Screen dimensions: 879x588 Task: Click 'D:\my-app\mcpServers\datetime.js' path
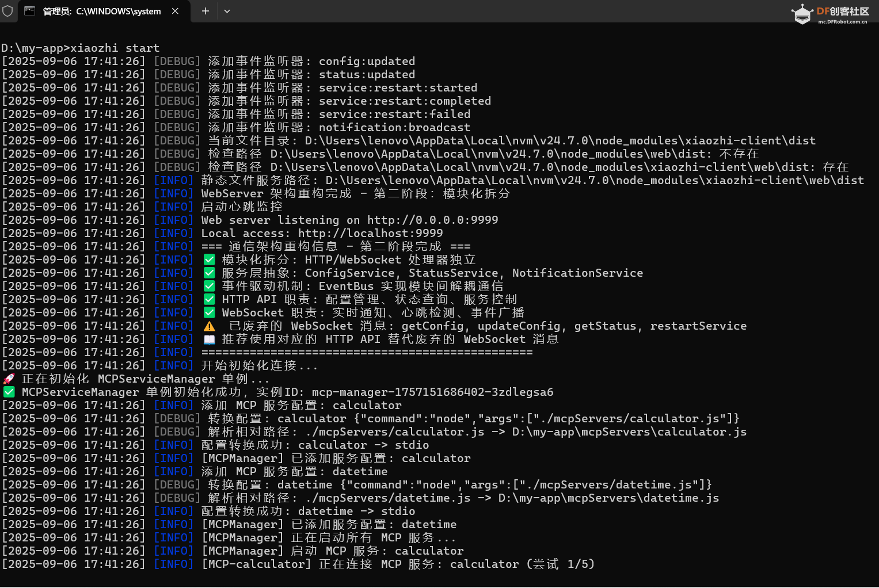coord(608,498)
